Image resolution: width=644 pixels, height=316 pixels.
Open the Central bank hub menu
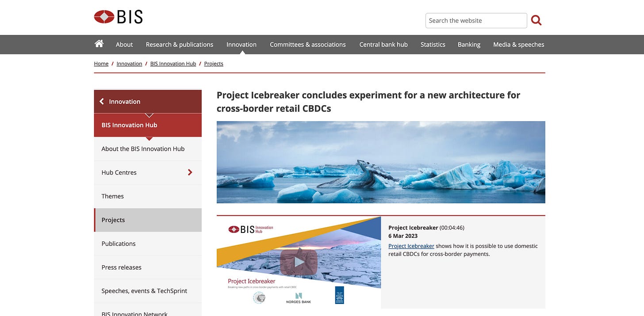tap(383, 45)
